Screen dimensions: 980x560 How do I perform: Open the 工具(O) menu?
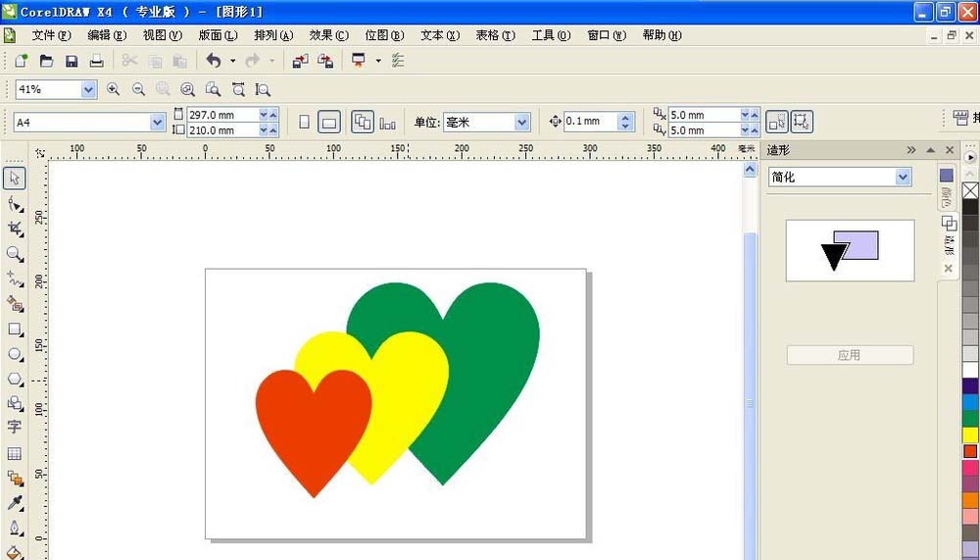551,35
